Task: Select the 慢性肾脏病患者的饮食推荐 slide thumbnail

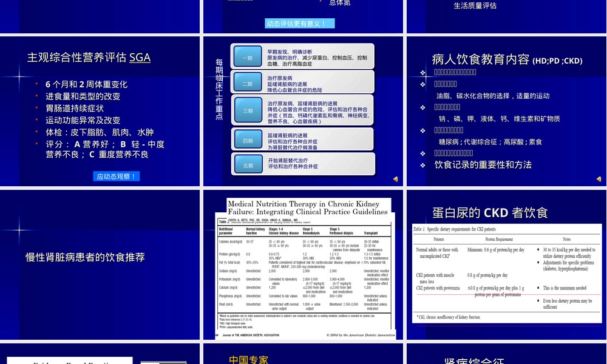Action: tap(100, 265)
